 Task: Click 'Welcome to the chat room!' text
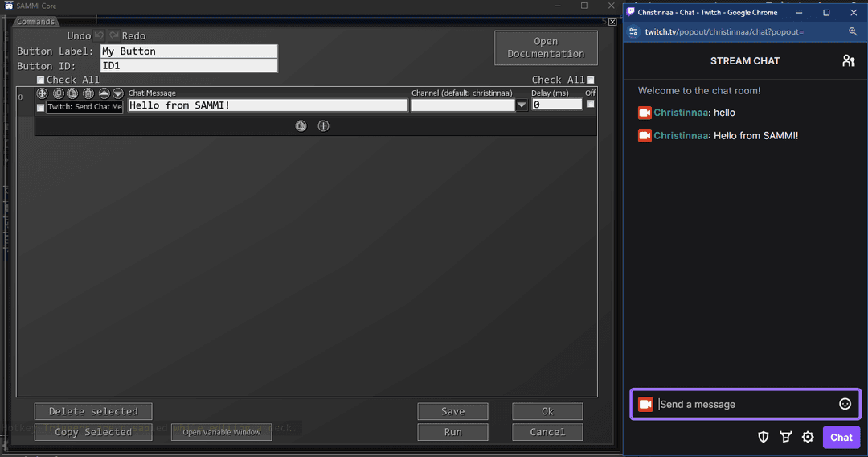(x=699, y=90)
